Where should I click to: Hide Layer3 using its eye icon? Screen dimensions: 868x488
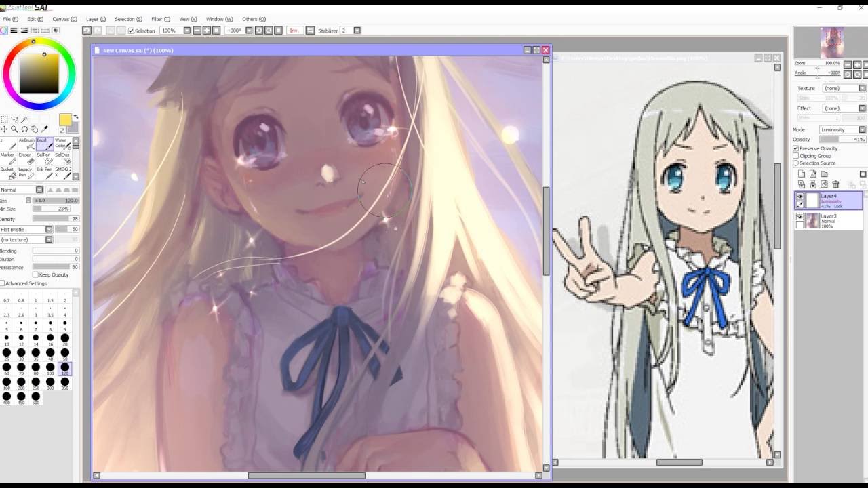coord(800,217)
